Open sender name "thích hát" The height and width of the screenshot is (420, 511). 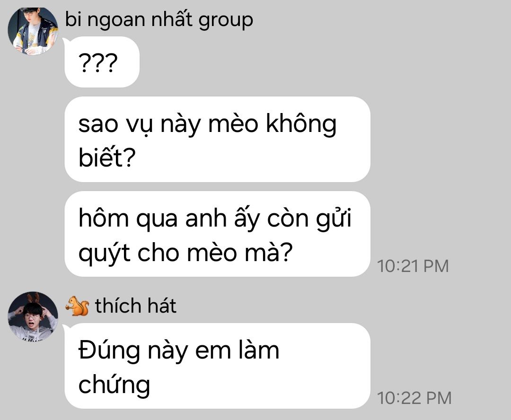tap(136, 306)
